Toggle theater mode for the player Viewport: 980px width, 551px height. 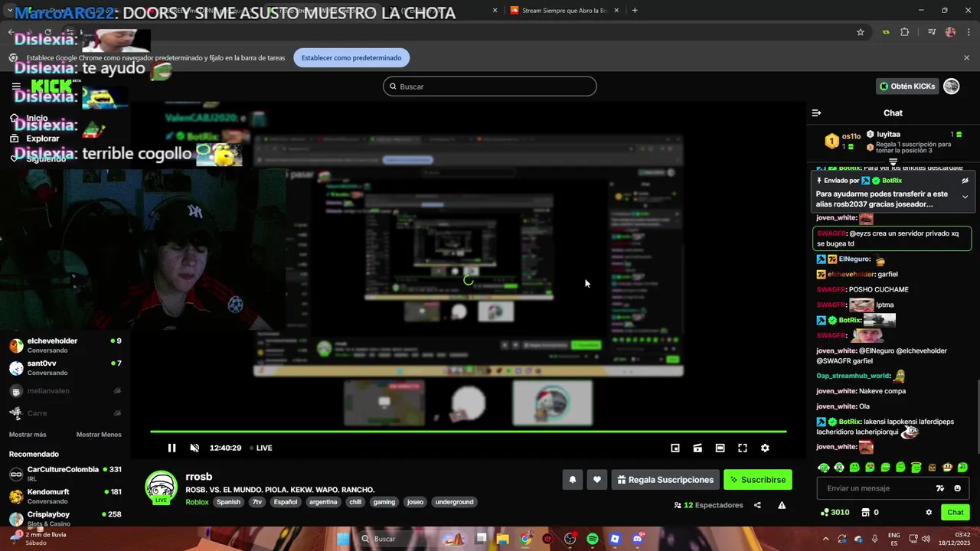click(720, 448)
